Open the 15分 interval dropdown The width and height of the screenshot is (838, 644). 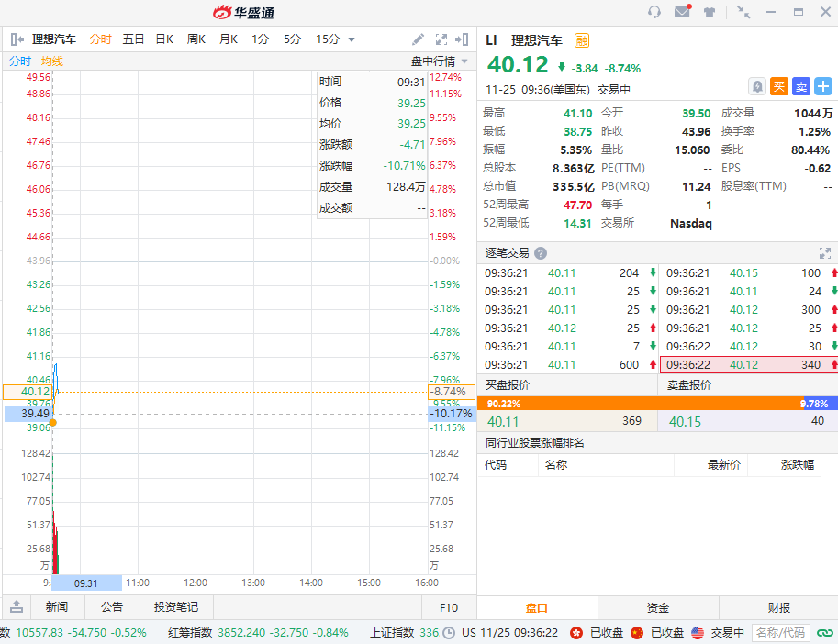point(335,39)
